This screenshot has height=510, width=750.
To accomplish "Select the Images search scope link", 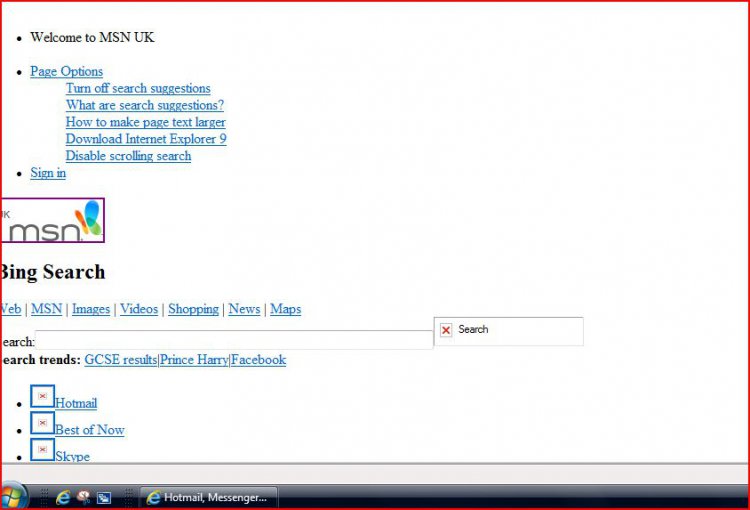I will coord(91,309).
